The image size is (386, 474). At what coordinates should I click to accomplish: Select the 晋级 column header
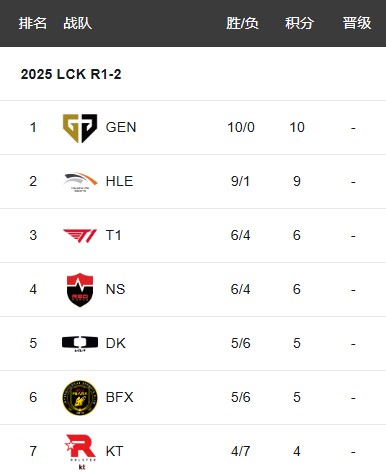(357, 23)
